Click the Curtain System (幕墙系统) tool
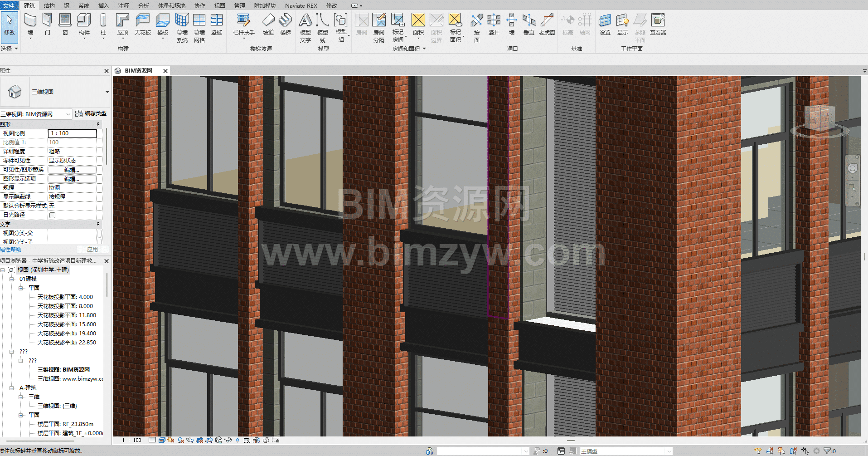This screenshot has width=868, height=456. click(x=182, y=28)
